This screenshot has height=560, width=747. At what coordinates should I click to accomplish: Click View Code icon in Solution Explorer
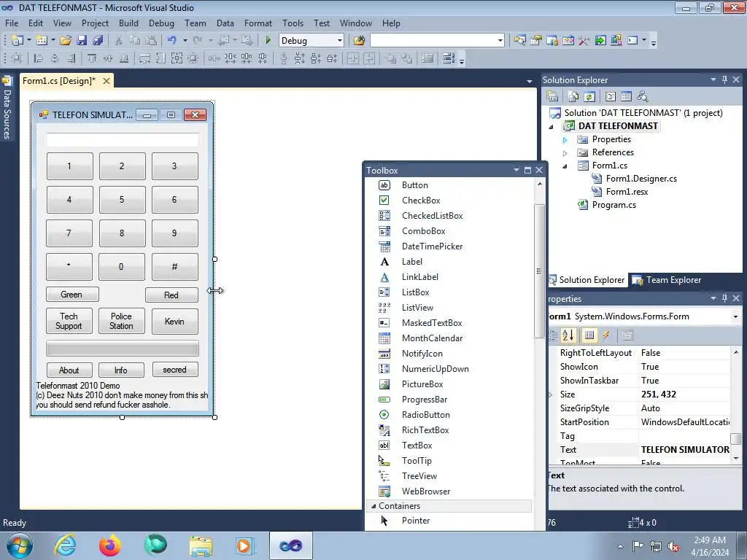(611, 97)
